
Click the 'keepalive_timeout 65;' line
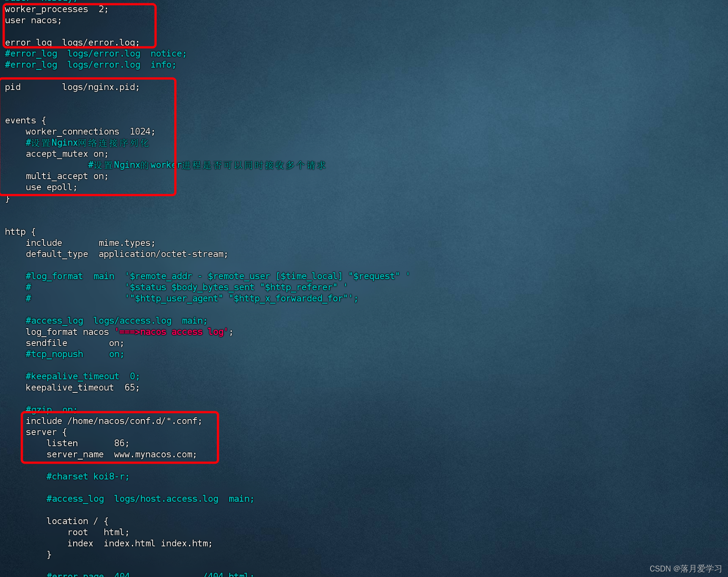[82, 387]
